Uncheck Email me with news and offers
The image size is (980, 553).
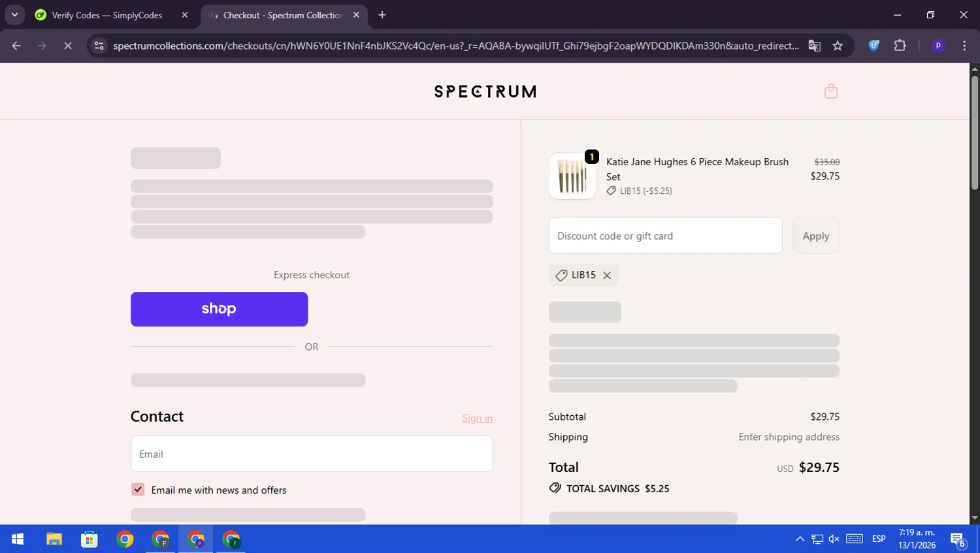point(138,490)
